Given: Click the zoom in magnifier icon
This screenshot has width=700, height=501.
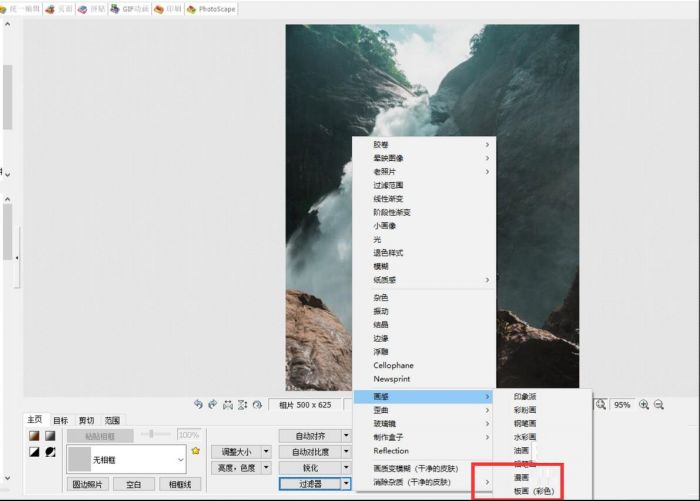Looking at the screenshot, I should tap(644, 405).
